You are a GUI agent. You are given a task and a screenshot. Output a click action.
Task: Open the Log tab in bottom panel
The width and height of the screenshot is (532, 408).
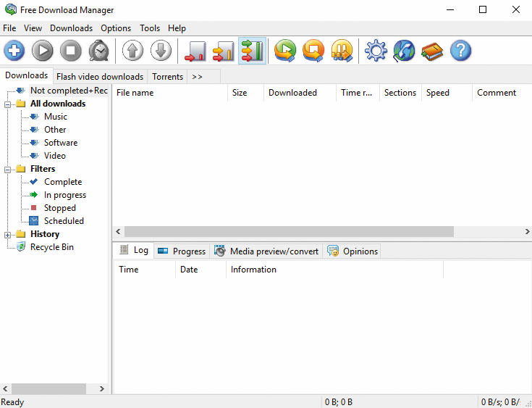(x=134, y=250)
